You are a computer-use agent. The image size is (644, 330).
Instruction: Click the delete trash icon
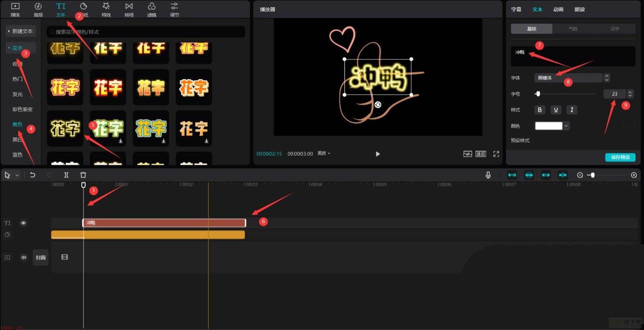tap(83, 175)
